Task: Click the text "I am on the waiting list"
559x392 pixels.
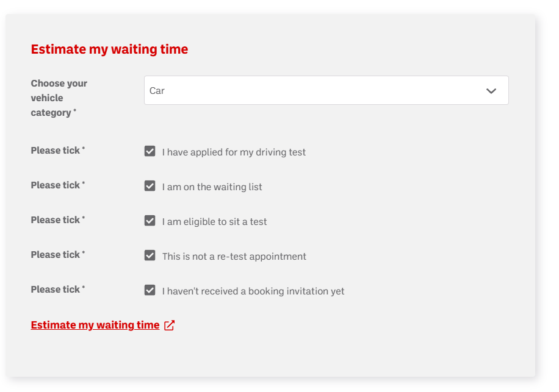Action: coord(212,187)
